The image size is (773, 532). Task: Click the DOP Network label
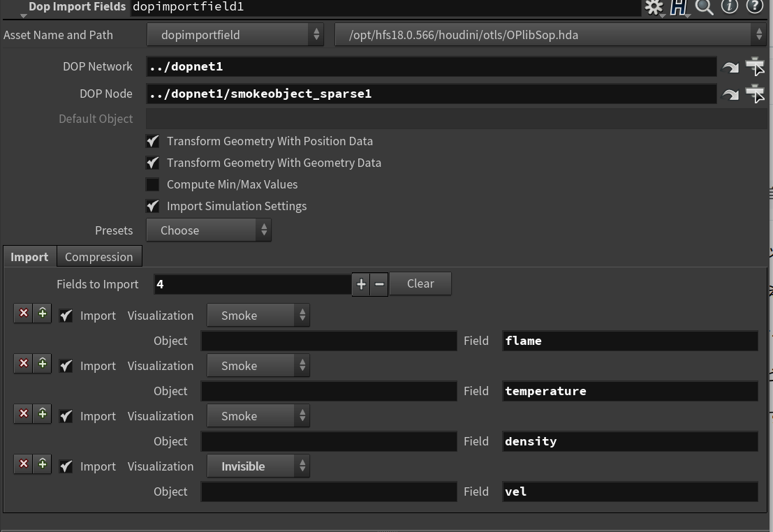(x=98, y=66)
